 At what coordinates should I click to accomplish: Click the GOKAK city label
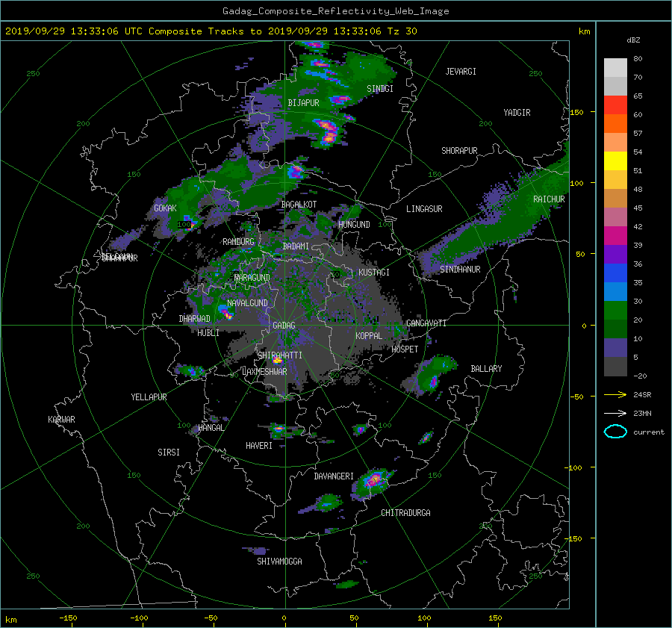[165, 208]
